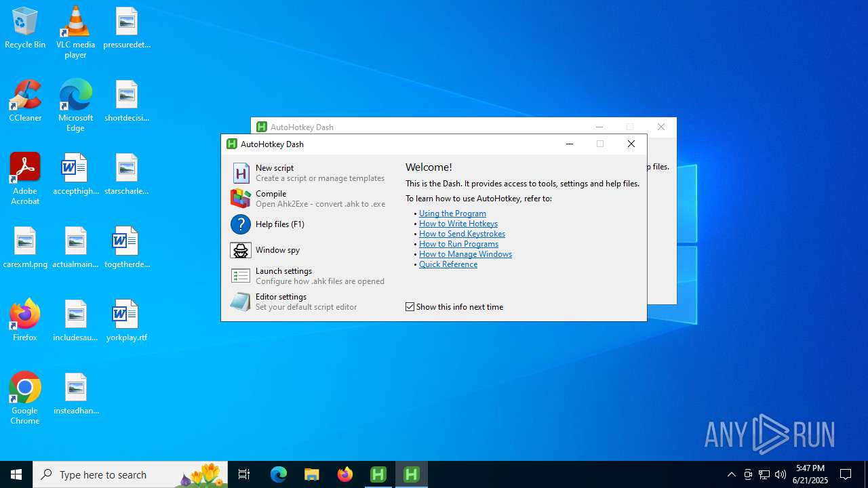
Task: Select the Google Chrome desktop shortcut
Action: point(25,399)
